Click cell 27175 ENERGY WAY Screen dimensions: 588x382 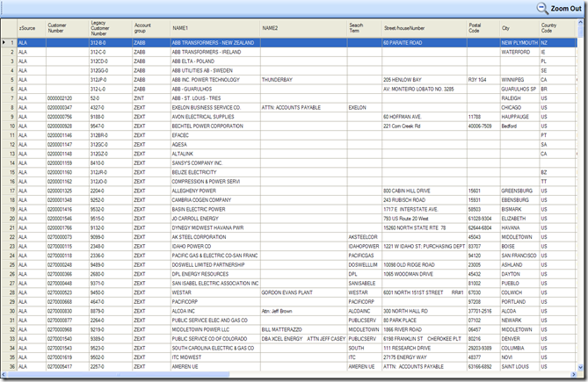(x=425, y=357)
